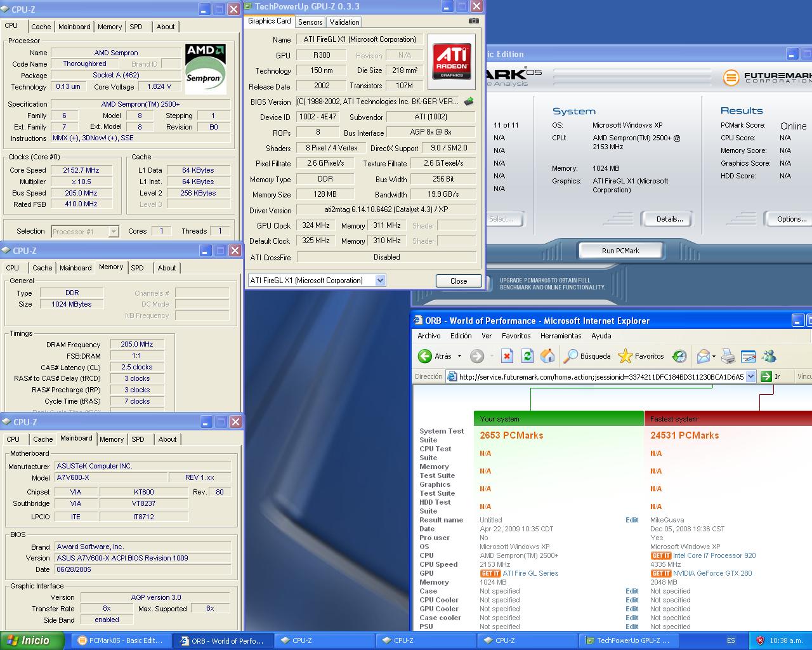Switch to the Sensors tab in GPU-Z

(310, 22)
